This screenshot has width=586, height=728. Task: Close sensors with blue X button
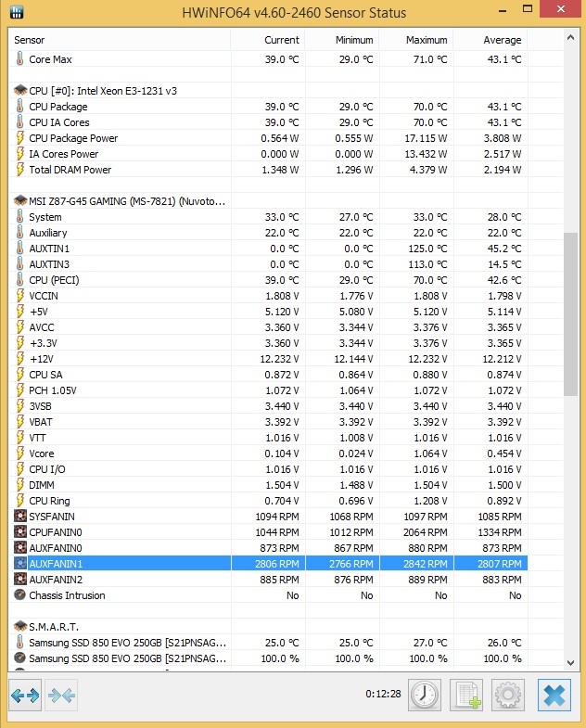(554, 695)
